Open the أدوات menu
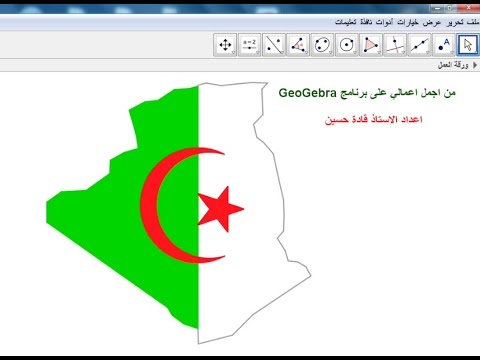Image resolution: width=480 pixels, height=360 pixels. coord(385,22)
